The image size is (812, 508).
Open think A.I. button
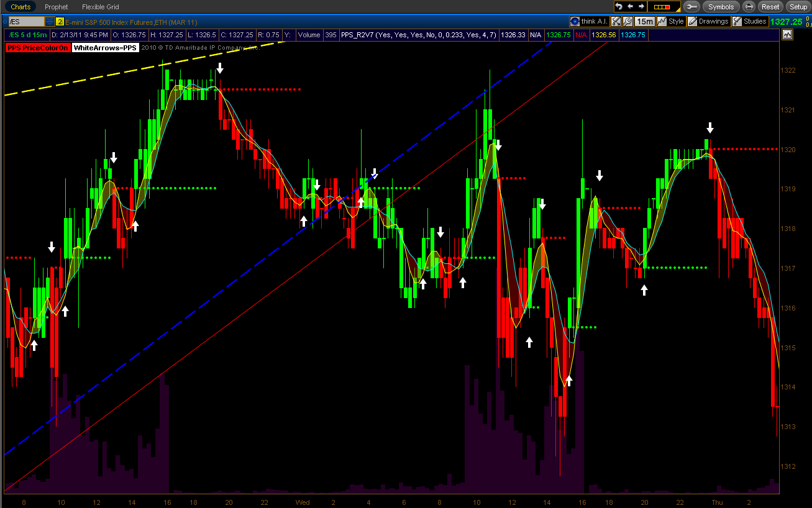(590, 21)
